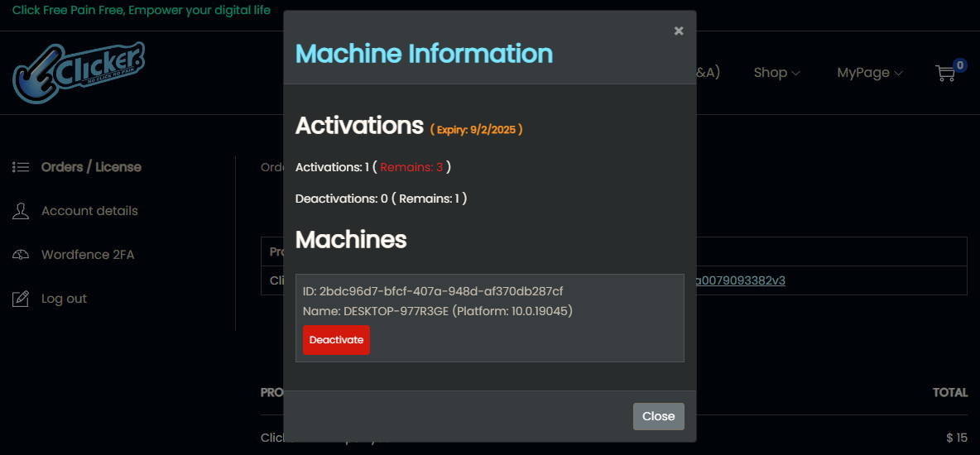Open Account details in the sidebar
This screenshot has height=455, width=980.
89,211
